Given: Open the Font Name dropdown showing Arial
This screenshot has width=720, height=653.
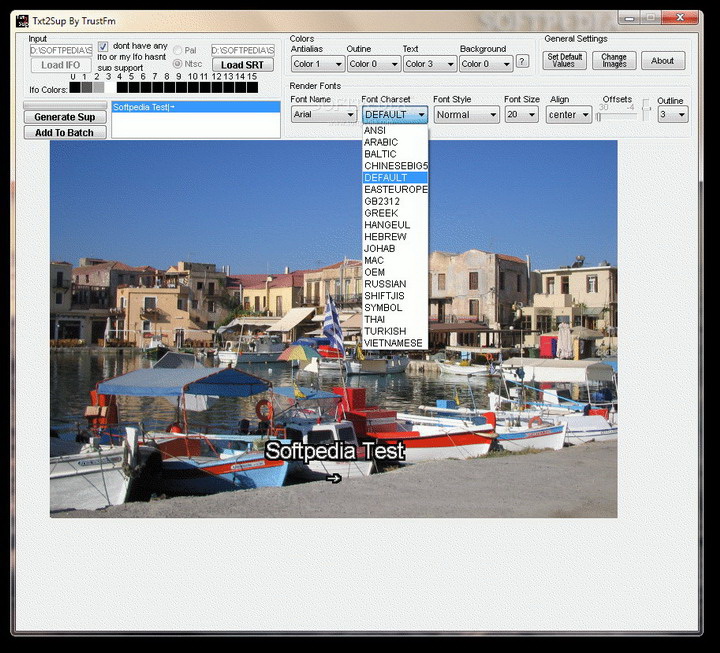Looking at the screenshot, I should pyautogui.click(x=324, y=114).
